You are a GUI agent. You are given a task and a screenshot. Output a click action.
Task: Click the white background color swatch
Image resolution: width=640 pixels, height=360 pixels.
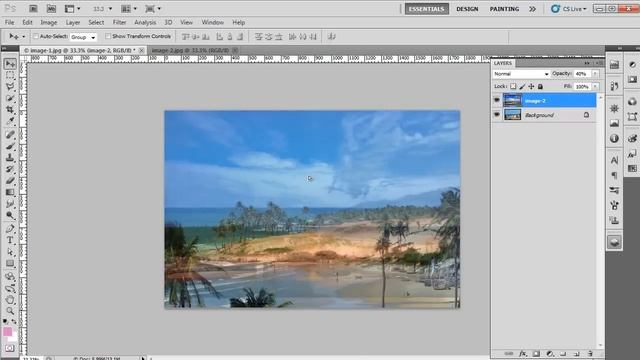click(x=13, y=338)
